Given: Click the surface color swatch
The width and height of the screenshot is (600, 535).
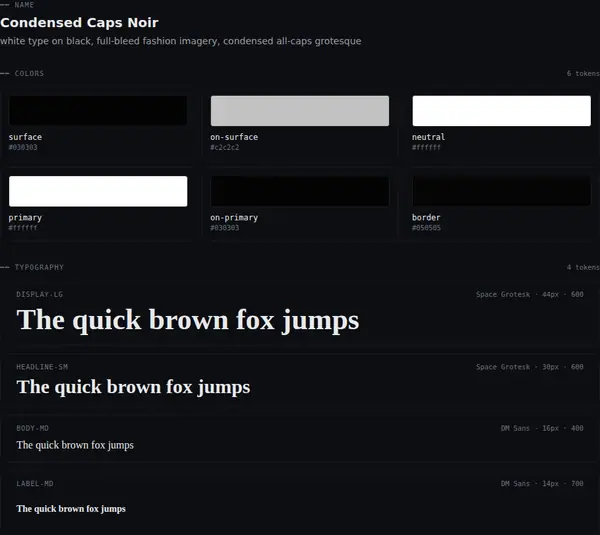Looking at the screenshot, I should (98, 111).
